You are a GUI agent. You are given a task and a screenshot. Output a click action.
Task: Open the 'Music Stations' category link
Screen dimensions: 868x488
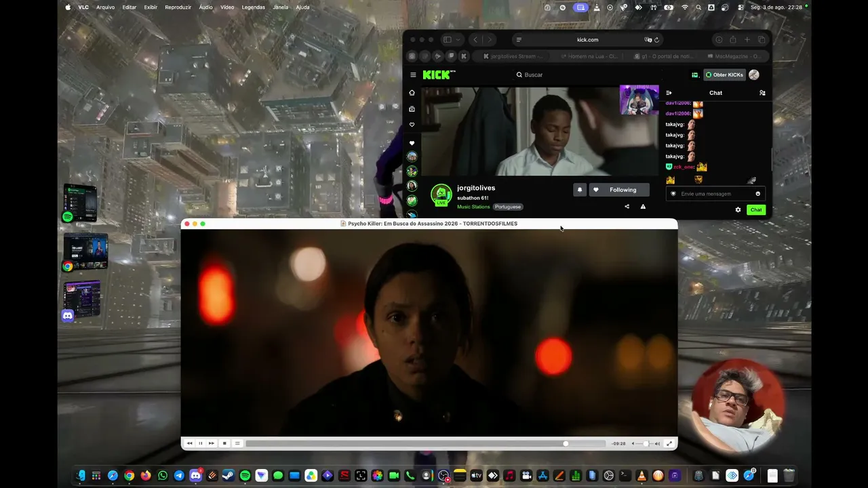[x=473, y=207]
